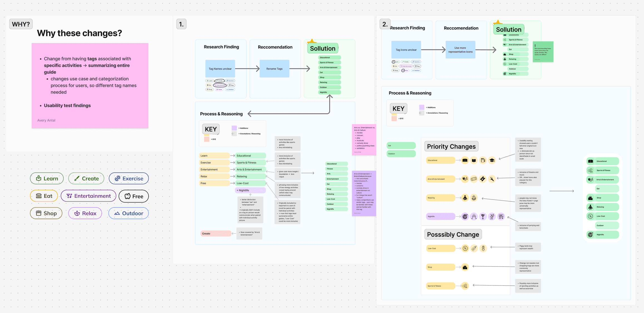644x313 pixels.
Task: Select the Exercise dumbbell tag pill
Action: pos(128,178)
